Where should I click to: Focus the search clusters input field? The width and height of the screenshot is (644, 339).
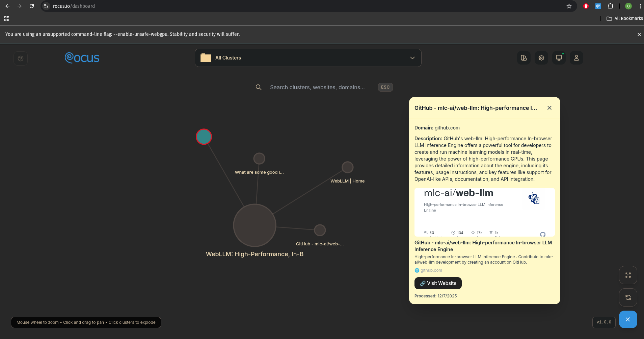click(317, 87)
